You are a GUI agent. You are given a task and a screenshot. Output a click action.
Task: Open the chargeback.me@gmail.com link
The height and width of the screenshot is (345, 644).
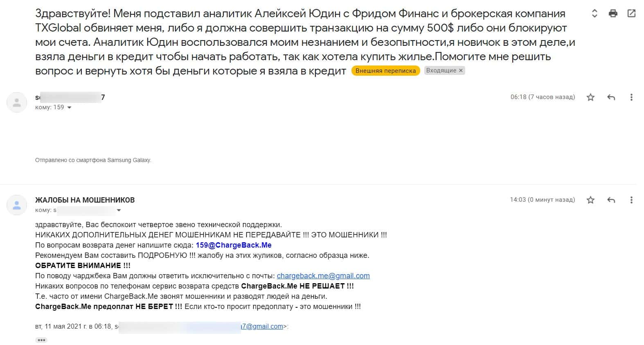coord(323,276)
